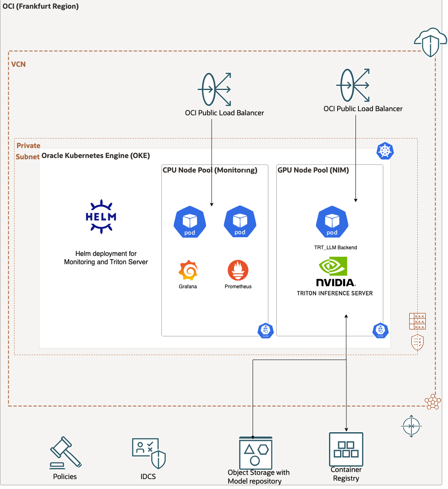Click the Container Registry label
The width and height of the screenshot is (448, 489).
tap(346, 474)
